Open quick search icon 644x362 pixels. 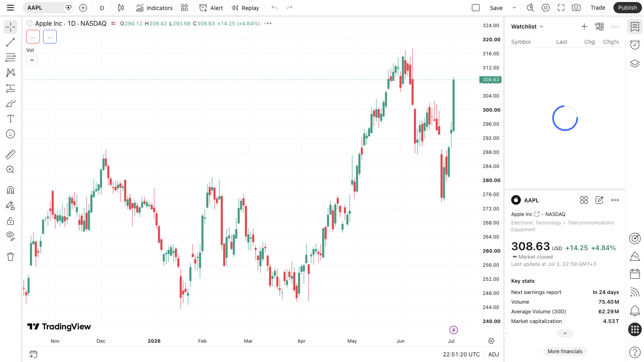pos(530,8)
